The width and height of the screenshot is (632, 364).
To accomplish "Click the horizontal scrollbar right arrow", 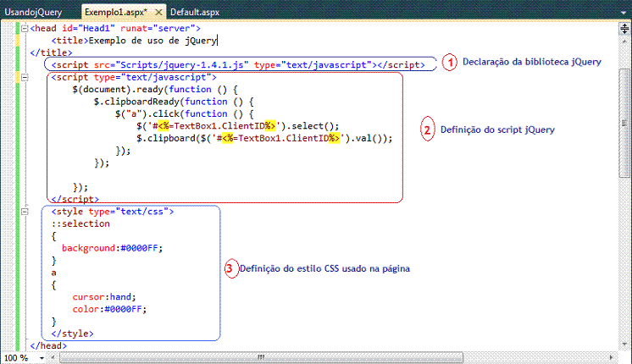I will [x=612, y=357].
